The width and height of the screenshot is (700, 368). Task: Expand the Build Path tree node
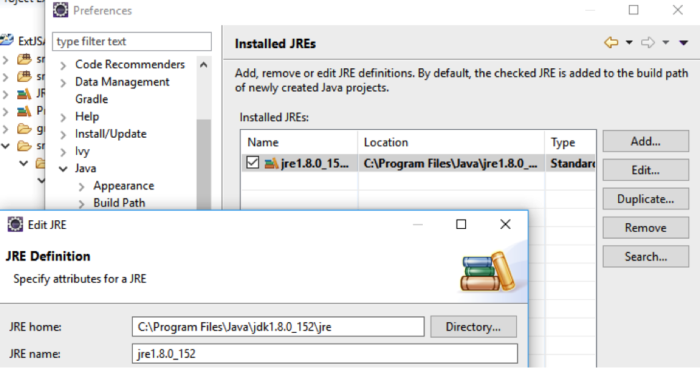[81, 204]
